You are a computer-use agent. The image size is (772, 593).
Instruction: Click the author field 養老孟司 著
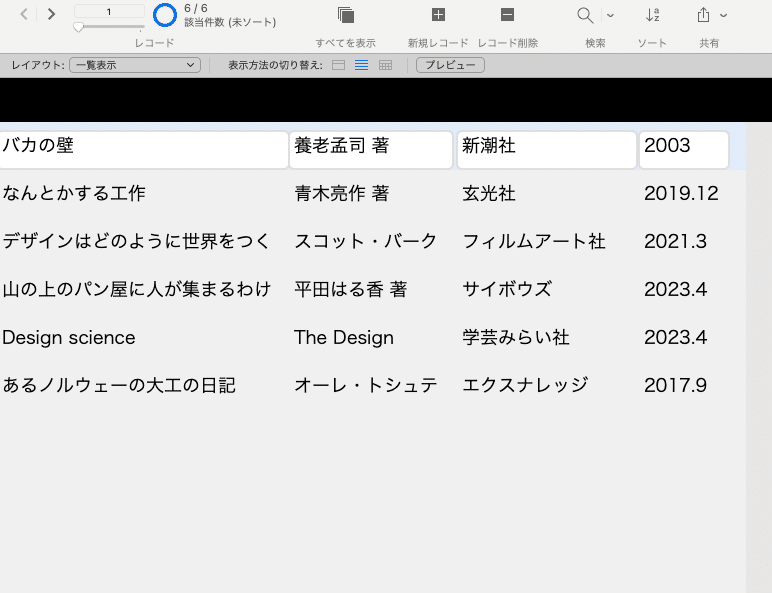pyautogui.click(x=371, y=150)
